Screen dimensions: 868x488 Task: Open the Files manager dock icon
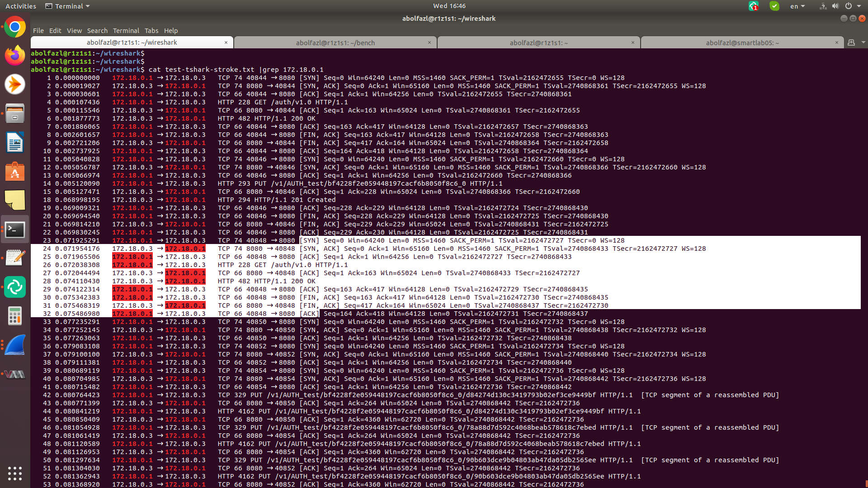pos(15,113)
